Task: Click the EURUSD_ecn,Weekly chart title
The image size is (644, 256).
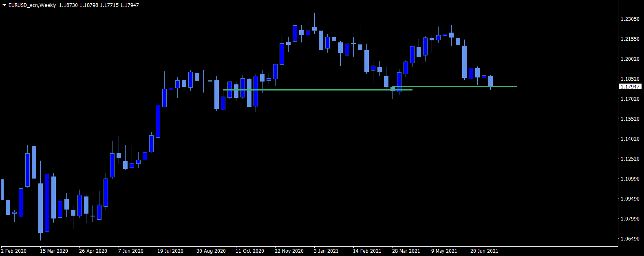Action: [32, 5]
